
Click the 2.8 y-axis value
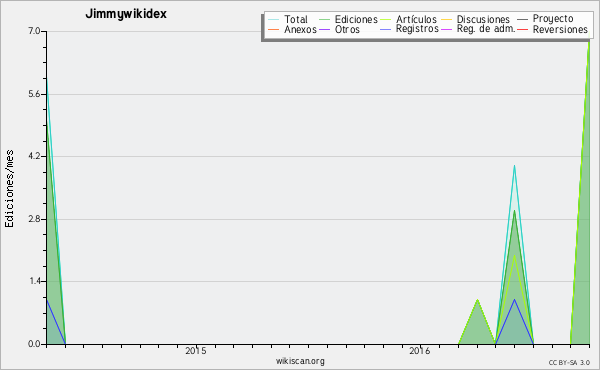(34, 219)
